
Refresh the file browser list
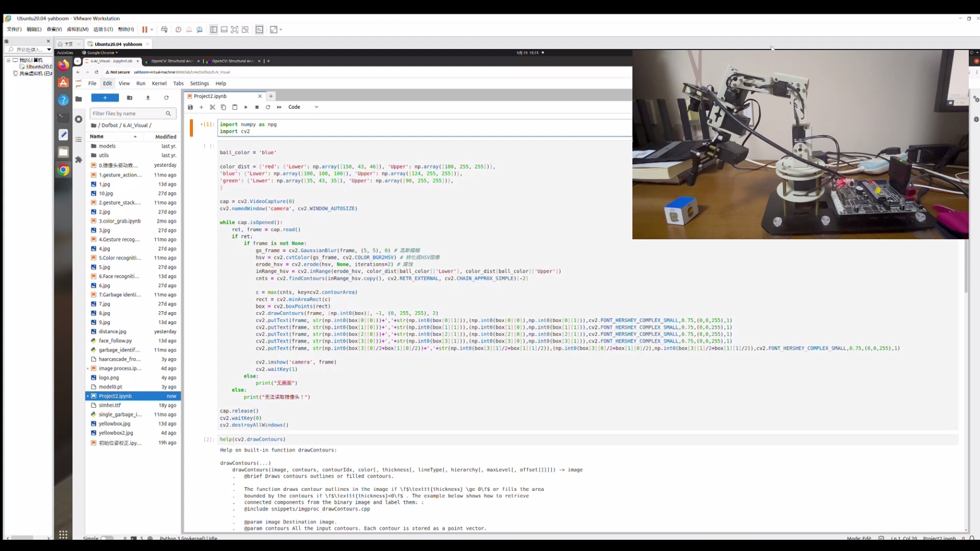pos(166,98)
